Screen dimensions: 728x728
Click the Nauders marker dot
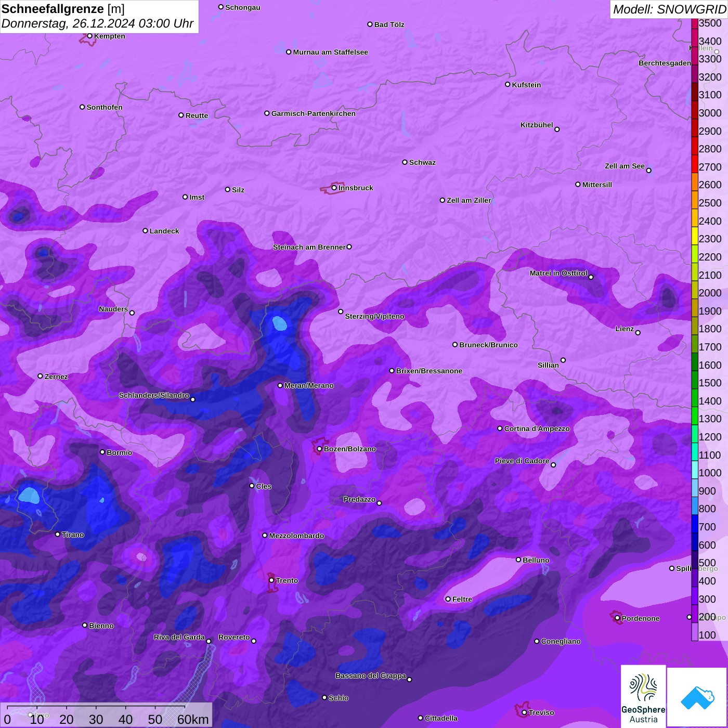(x=132, y=313)
